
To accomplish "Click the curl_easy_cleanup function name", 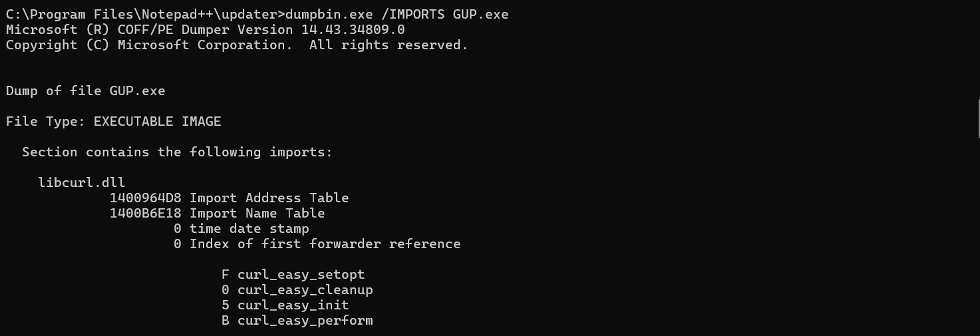I will pos(305,290).
